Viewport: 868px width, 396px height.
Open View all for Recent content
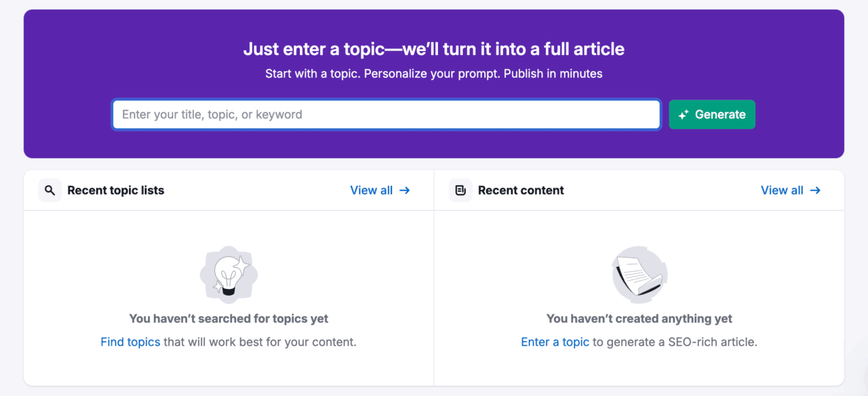click(x=783, y=191)
